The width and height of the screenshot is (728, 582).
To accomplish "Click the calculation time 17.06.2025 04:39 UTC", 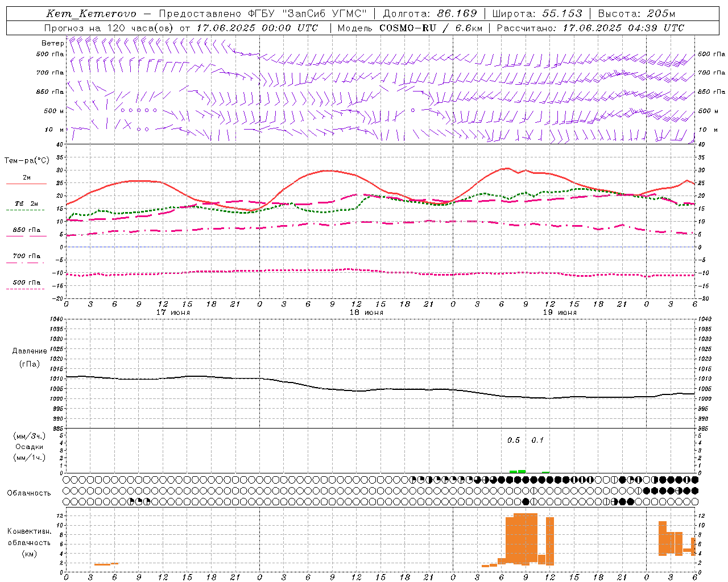I will pos(623,28).
